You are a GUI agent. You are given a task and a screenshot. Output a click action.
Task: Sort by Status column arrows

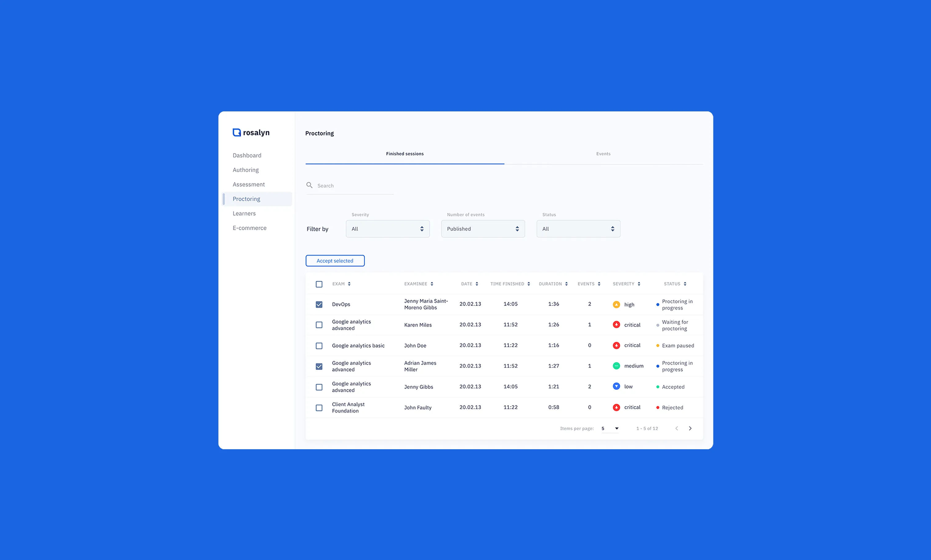coord(685,284)
